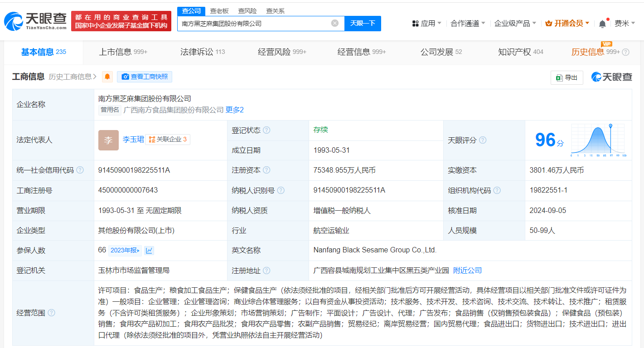Open help icon next to 组织机构代码
Image resolution: width=644 pixels, height=348 pixels.
click(x=497, y=190)
